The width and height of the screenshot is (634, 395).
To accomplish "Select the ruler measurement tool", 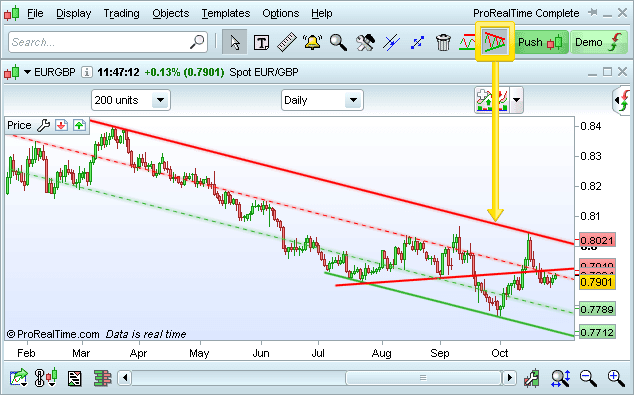I will (x=287, y=42).
